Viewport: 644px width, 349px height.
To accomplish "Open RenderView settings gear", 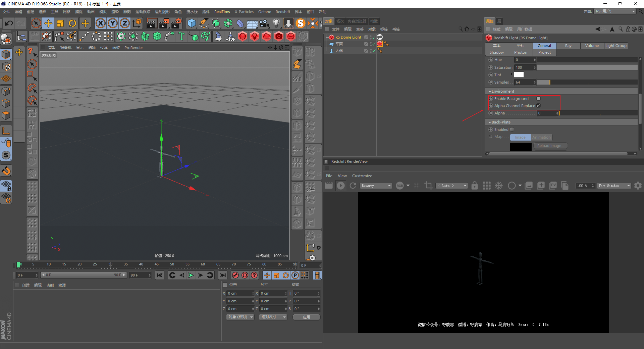I will click(638, 186).
